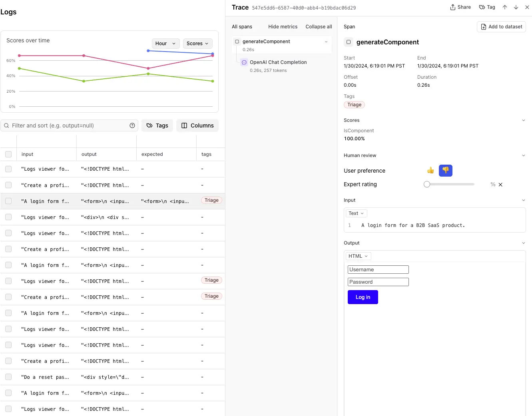532x416 pixels.
Task: Open the Tag tool in the trace header
Action: pos(487,7)
